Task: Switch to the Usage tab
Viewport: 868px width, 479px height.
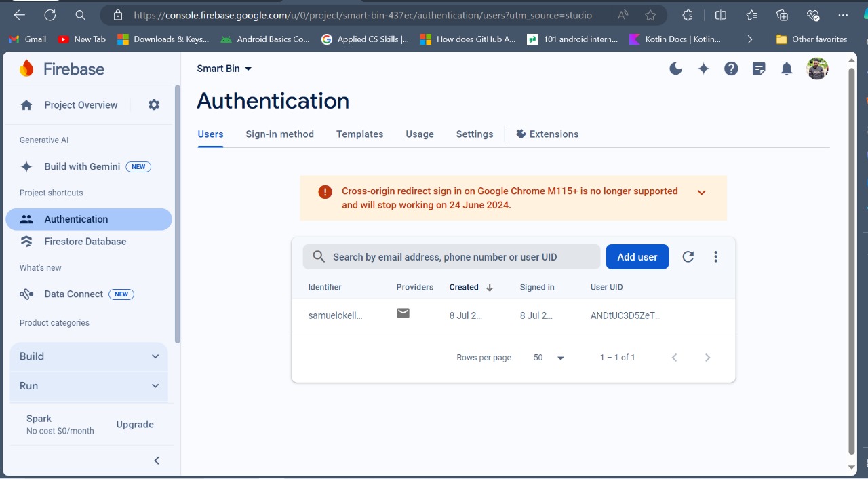Action: 420,134
